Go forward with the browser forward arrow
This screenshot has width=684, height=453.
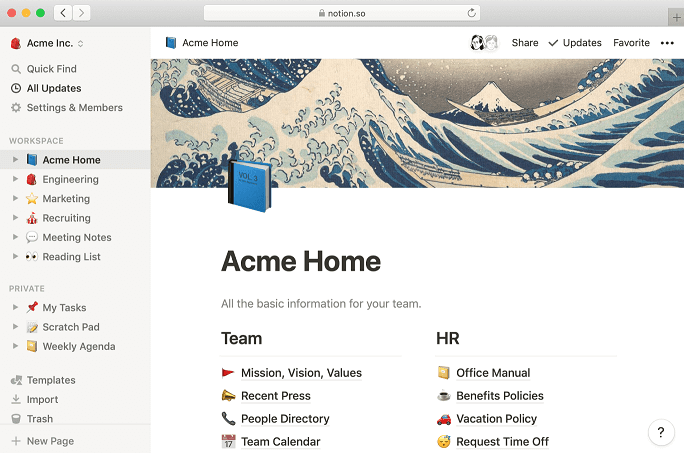coord(82,13)
